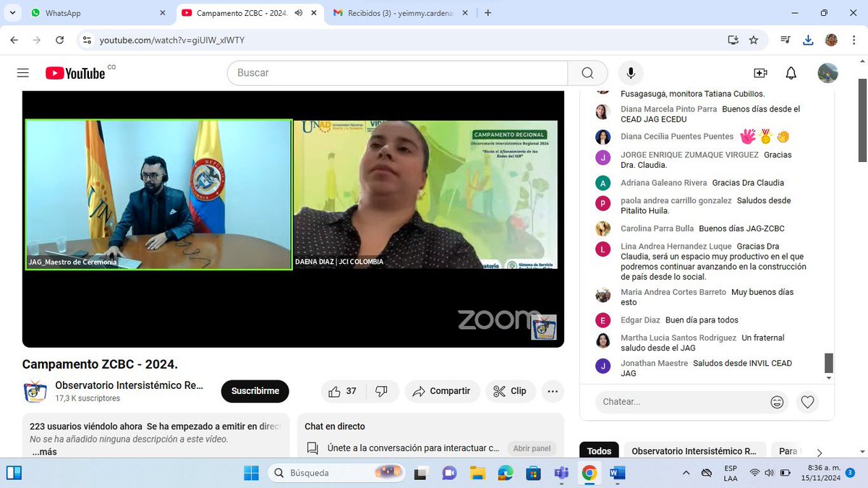The image size is (868, 488).
Task: Click the browser address bar URL
Action: 172,40
